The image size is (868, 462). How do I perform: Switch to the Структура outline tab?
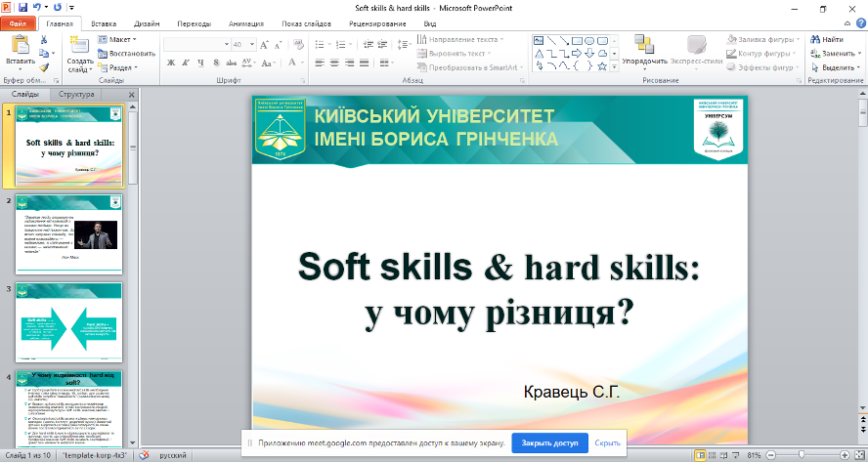[x=76, y=95]
